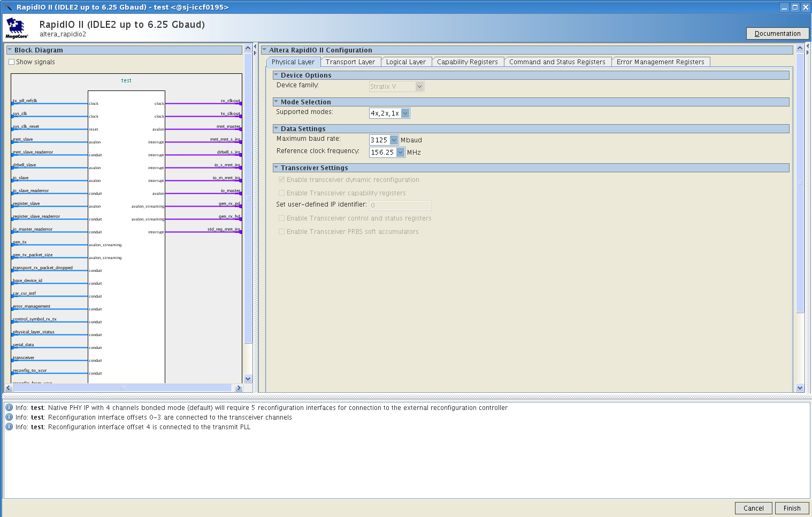
Task: Toggle Enable transceiver dynamic reconfiguration checkbox
Action: coord(281,180)
